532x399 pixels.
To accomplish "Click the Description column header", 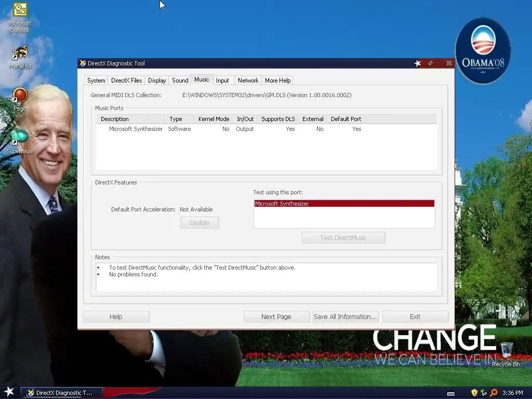I will click(130, 119).
